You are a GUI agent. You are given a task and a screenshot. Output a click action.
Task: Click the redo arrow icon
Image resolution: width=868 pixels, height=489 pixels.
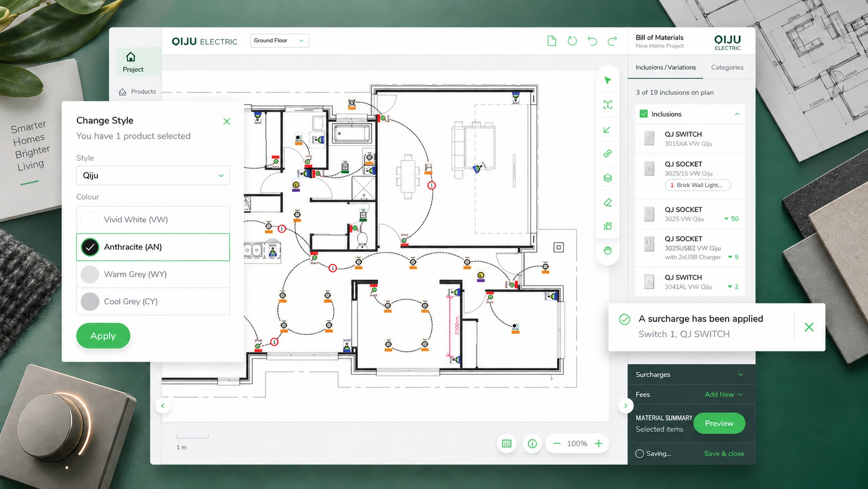(x=613, y=41)
